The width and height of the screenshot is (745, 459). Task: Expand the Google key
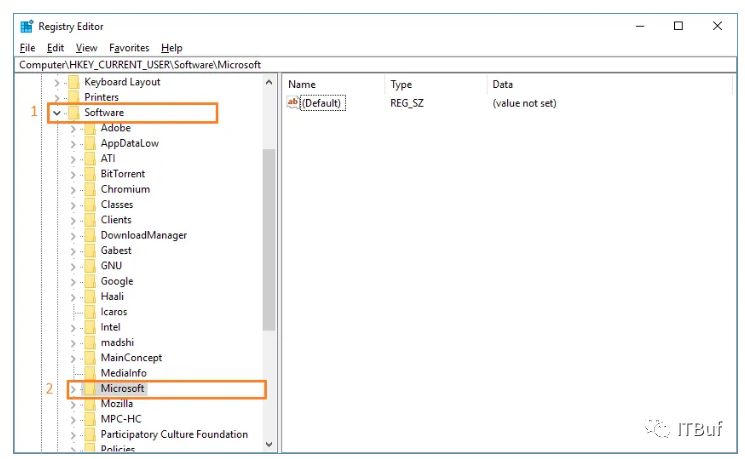(73, 282)
